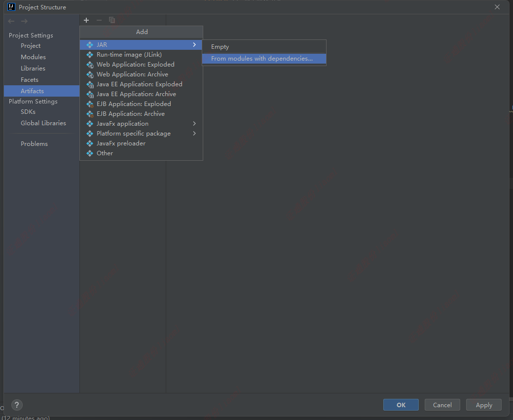Click the Copy artifact toolbar icon
The width and height of the screenshot is (513, 420).
point(112,20)
